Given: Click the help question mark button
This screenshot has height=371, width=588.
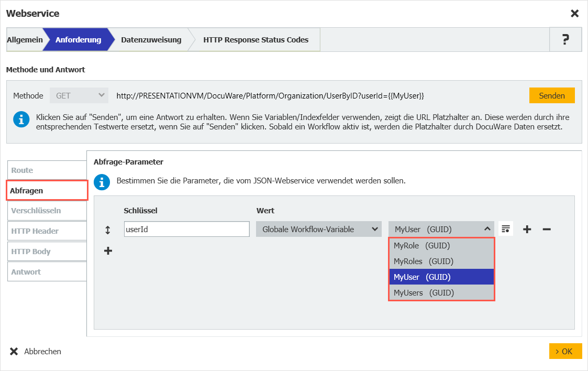Looking at the screenshot, I should (565, 40).
